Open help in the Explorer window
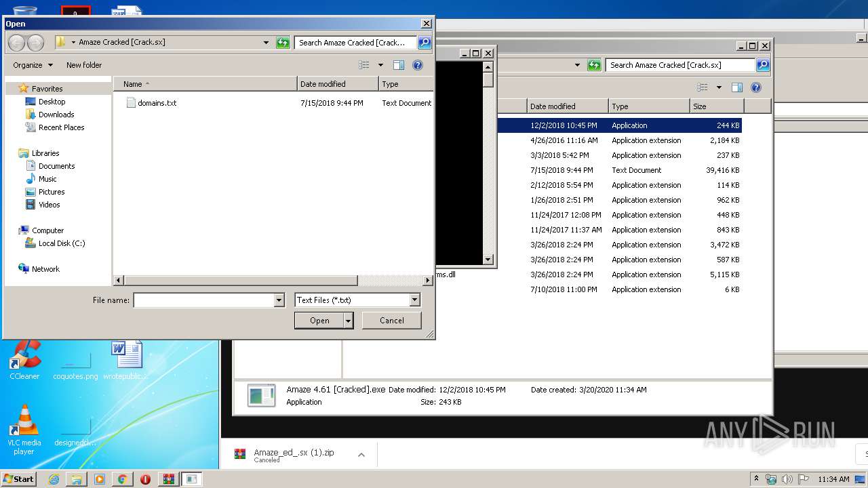Screen dimensions: 868x488 (756, 87)
